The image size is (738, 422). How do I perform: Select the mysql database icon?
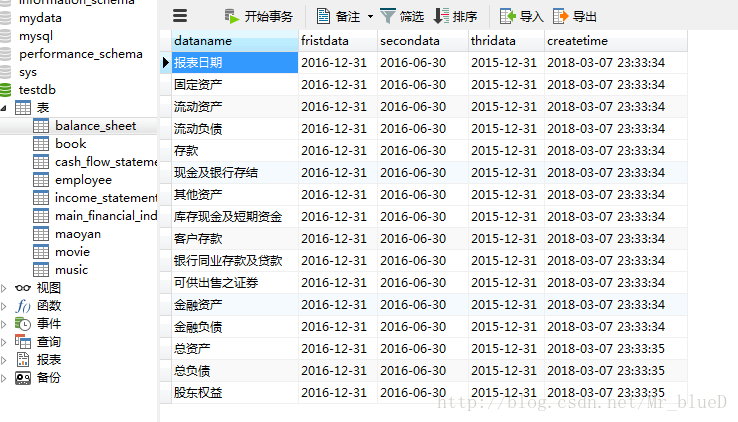click(x=5, y=36)
